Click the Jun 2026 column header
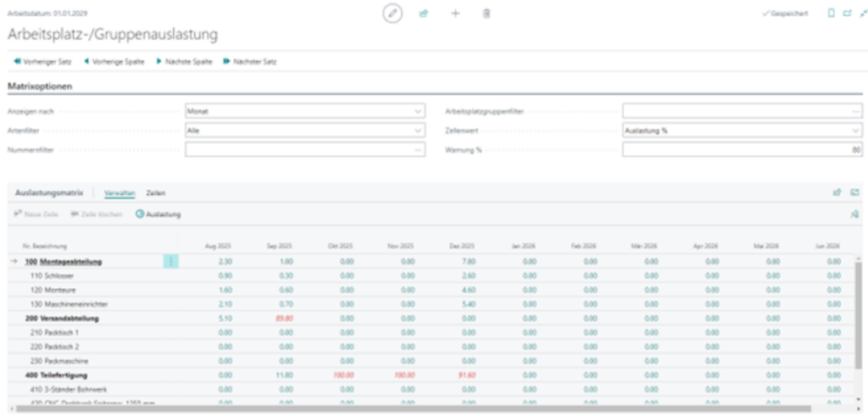 pos(827,247)
